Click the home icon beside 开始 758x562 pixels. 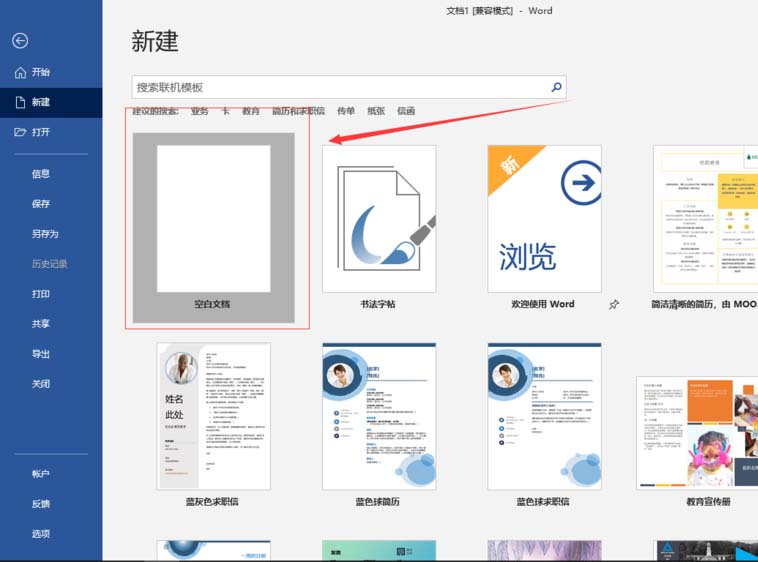[20, 72]
